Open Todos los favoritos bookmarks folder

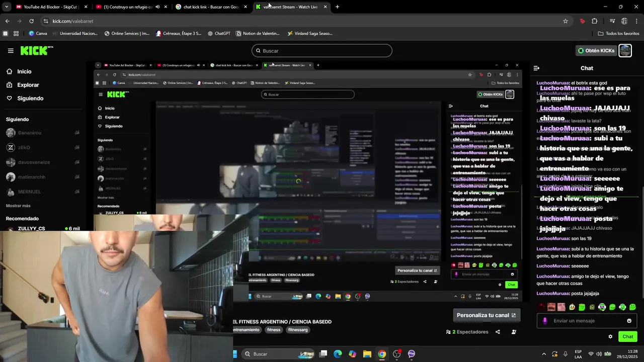618,34
